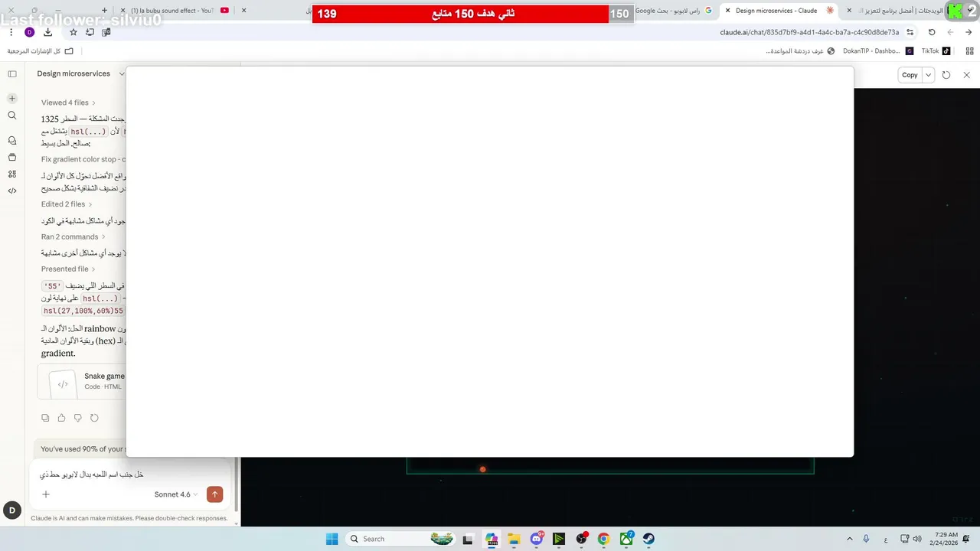The width and height of the screenshot is (980, 551).
Task: Retry the response with regenerate icon
Action: click(94, 418)
